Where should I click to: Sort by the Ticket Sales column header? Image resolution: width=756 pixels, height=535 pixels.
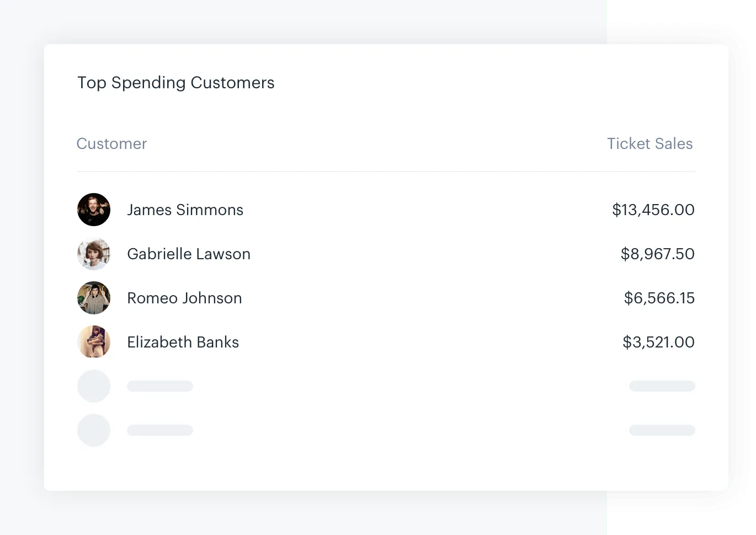tap(649, 143)
